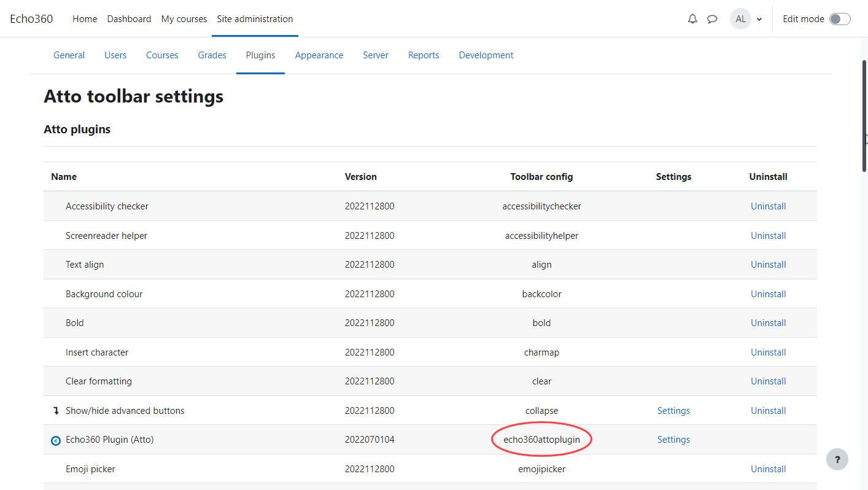The image size is (868, 490).
Task: Click the Echo360 Plugin (Atto) name
Action: pos(110,440)
